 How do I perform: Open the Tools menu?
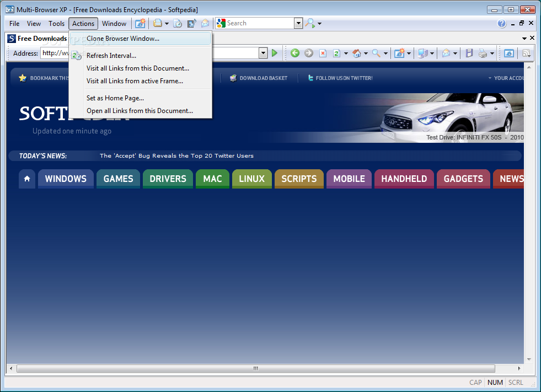pos(56,24)
